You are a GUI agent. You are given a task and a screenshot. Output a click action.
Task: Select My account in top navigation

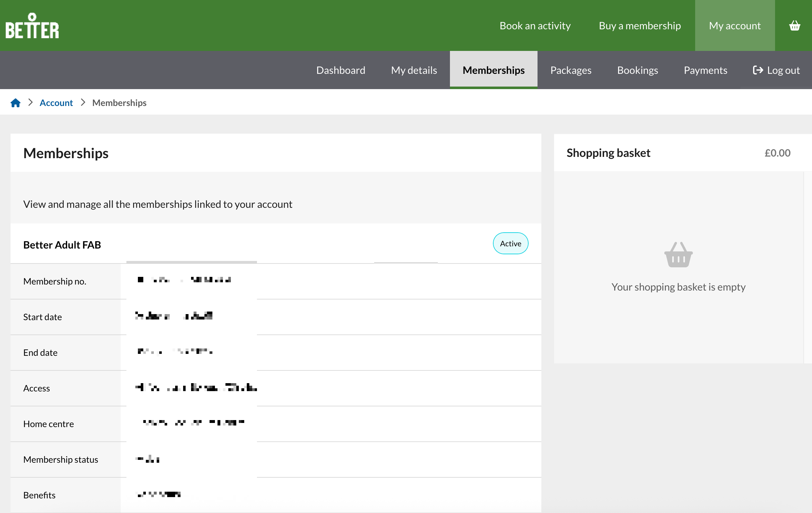(x=734, y=25)
